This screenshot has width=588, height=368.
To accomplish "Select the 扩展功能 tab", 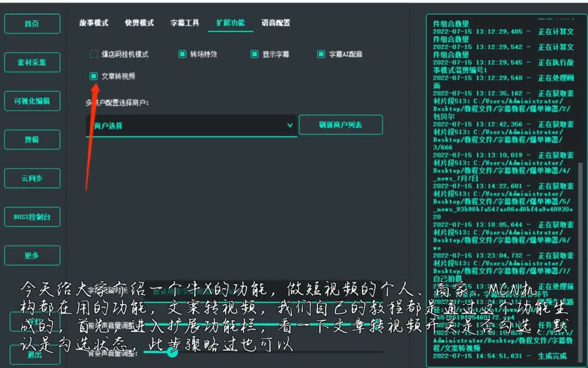I will pyautogui.click(x=230, y=23).
